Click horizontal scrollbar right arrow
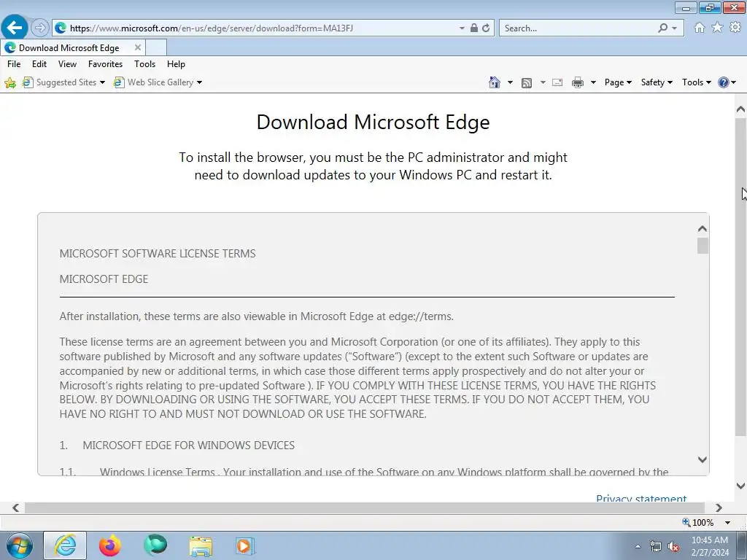The image size is (747, 560). tap(719, 507)
